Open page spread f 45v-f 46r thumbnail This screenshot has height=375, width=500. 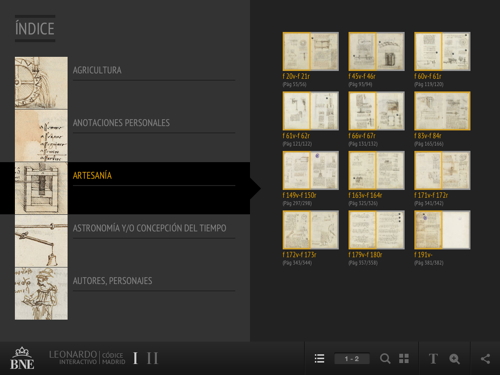point(376,51)
